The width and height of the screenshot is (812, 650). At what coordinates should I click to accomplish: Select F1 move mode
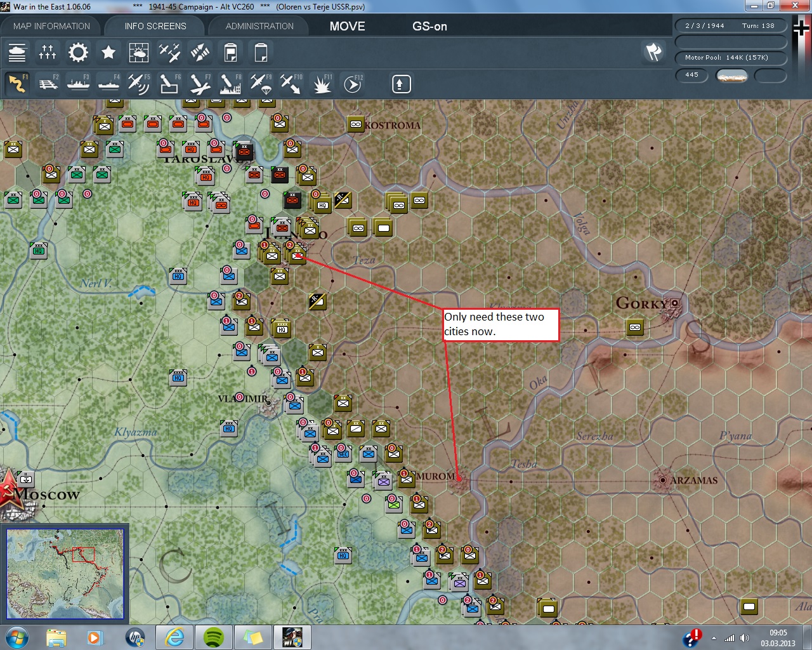(17, 84)
